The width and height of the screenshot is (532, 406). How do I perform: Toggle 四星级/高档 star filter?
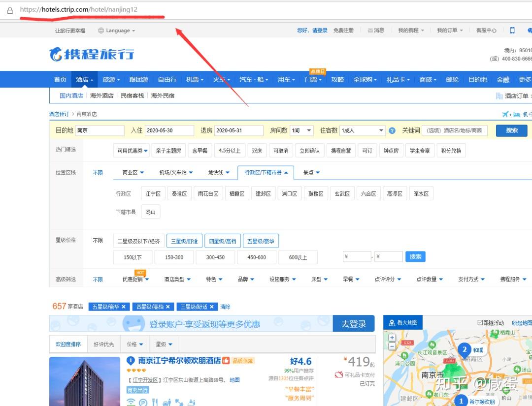point(223,241)
